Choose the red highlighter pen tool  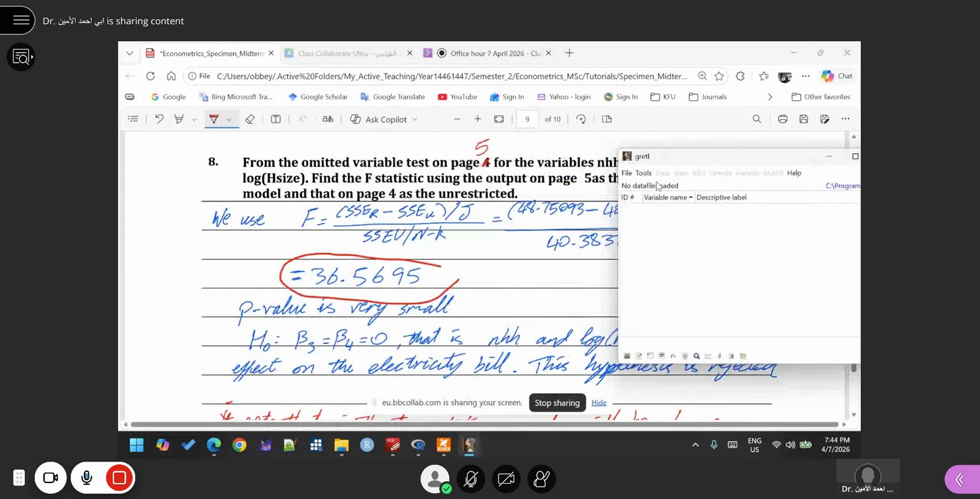pyautogui.click(x=214, y=119)
